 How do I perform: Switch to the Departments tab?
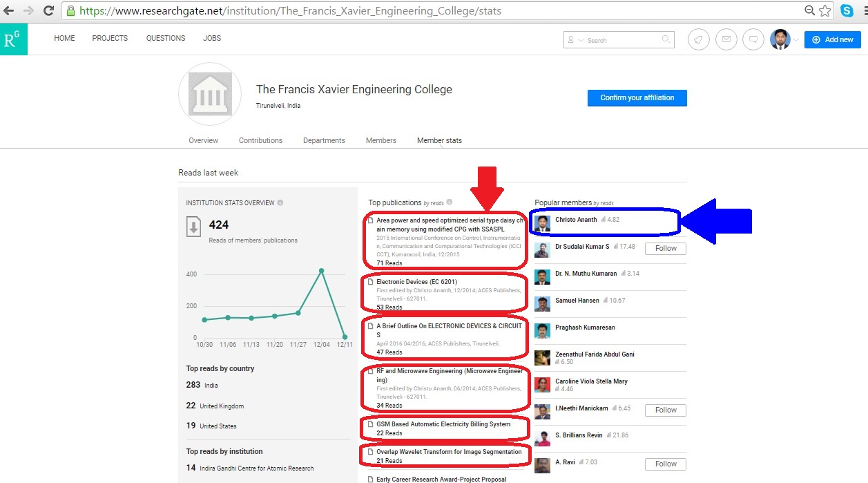[324, 140]
